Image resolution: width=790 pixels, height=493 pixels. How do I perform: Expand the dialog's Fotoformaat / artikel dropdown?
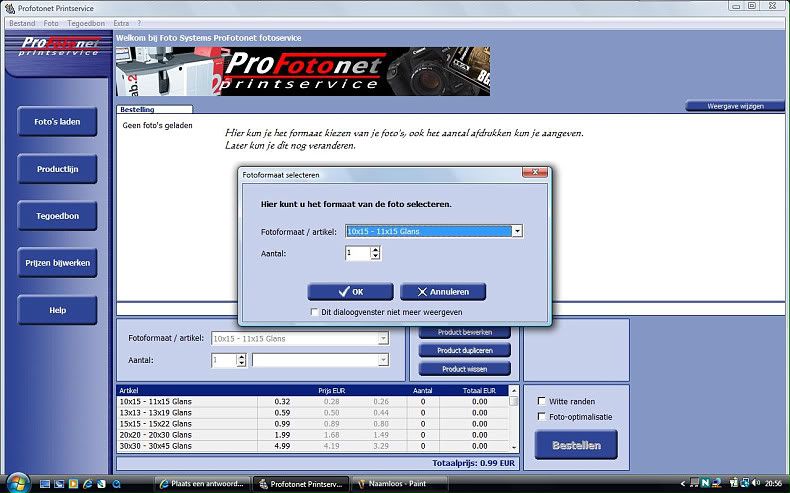click(517, 231)
